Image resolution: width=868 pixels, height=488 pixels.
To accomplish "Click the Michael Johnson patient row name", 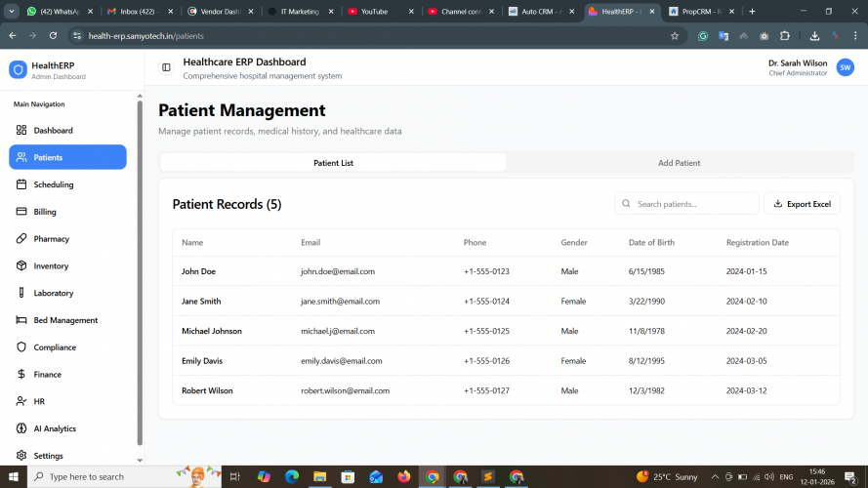I will point(212,331).
